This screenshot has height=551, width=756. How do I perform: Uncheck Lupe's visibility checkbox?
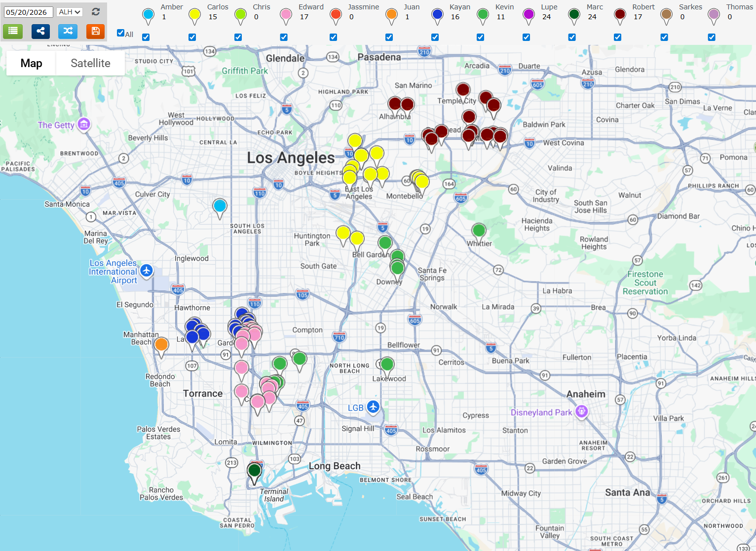pos(526,37)
